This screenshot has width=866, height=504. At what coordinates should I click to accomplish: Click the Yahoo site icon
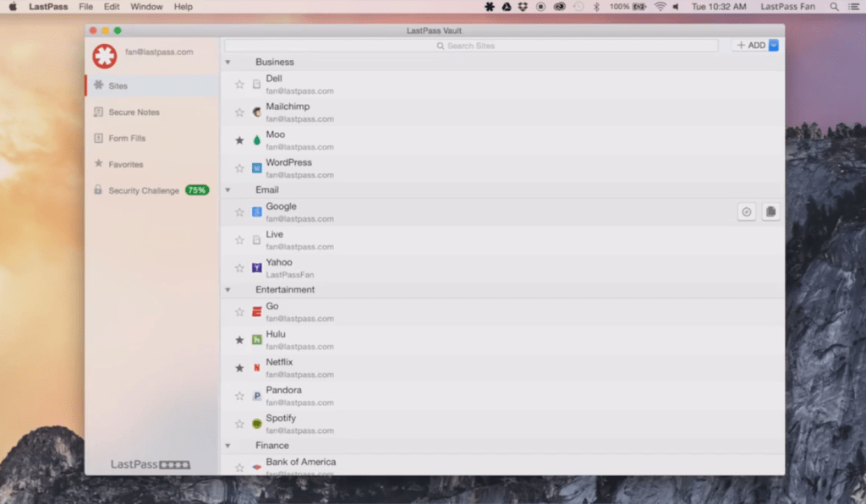[257, 268]
